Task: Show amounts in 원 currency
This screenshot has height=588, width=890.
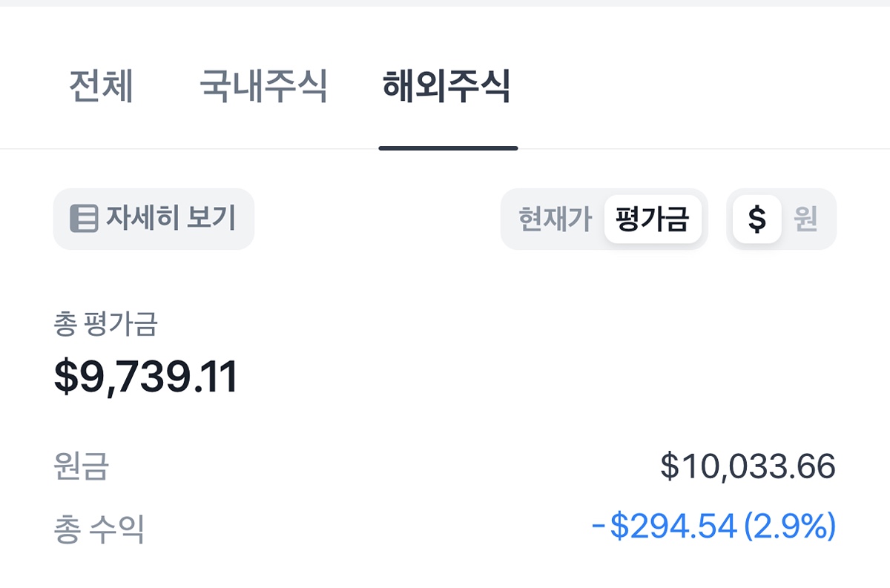Action: click(x=805, y=219)
